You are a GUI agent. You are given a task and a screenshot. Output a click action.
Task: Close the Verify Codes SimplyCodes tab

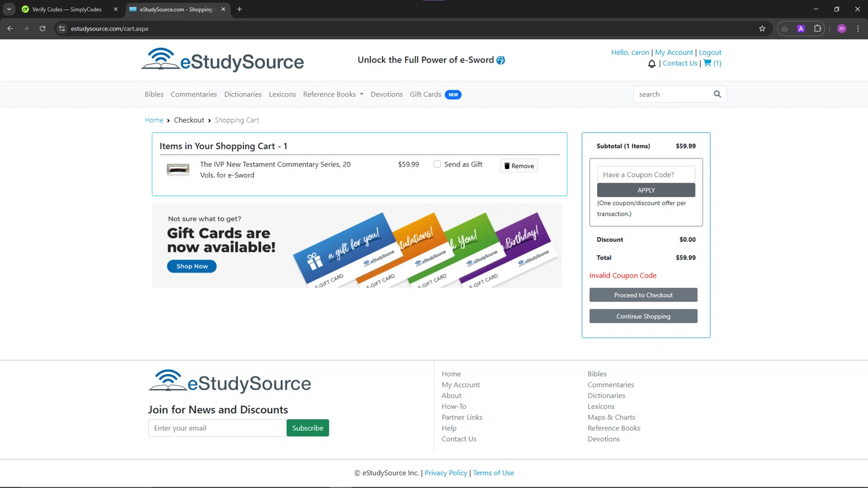(115, 9)
